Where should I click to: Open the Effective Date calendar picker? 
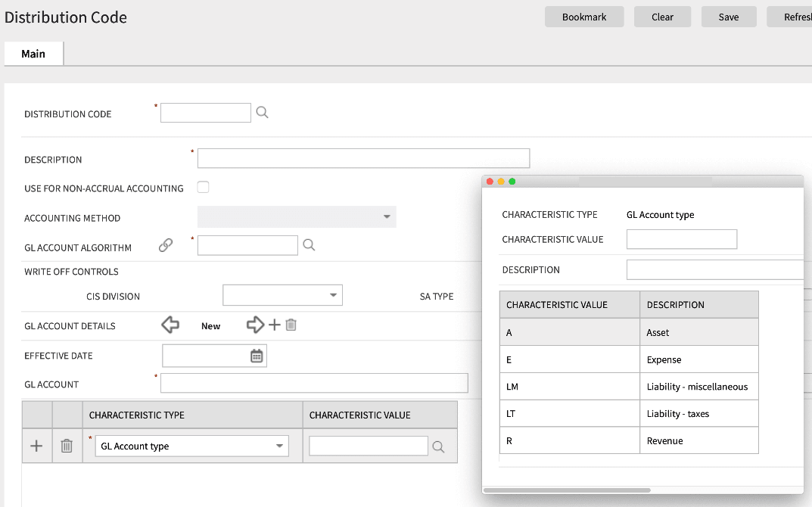click(x=257, y=355)
